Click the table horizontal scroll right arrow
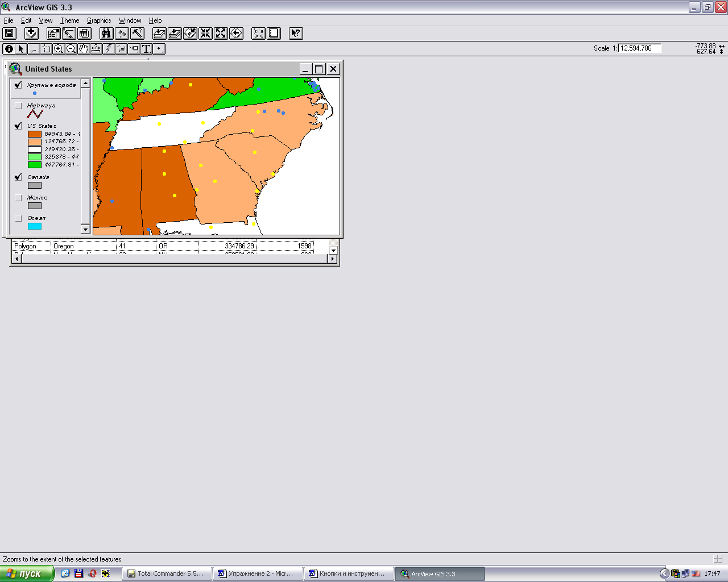The height and width of the screenshot is (582, 728). tap(333, 259)
